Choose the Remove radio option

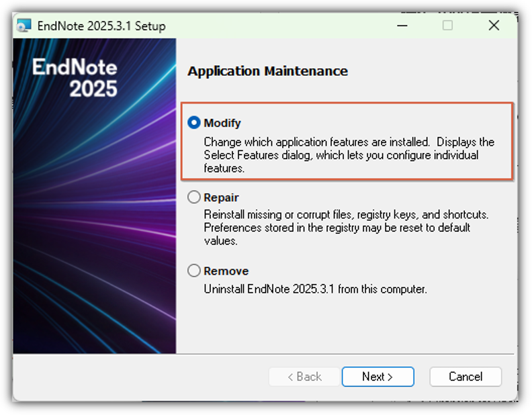(x=194, y=271)
